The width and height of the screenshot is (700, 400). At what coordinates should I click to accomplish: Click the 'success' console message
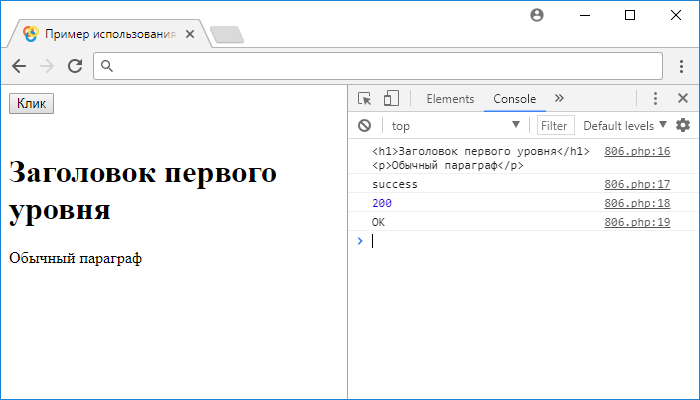click(x=395, y=184)
